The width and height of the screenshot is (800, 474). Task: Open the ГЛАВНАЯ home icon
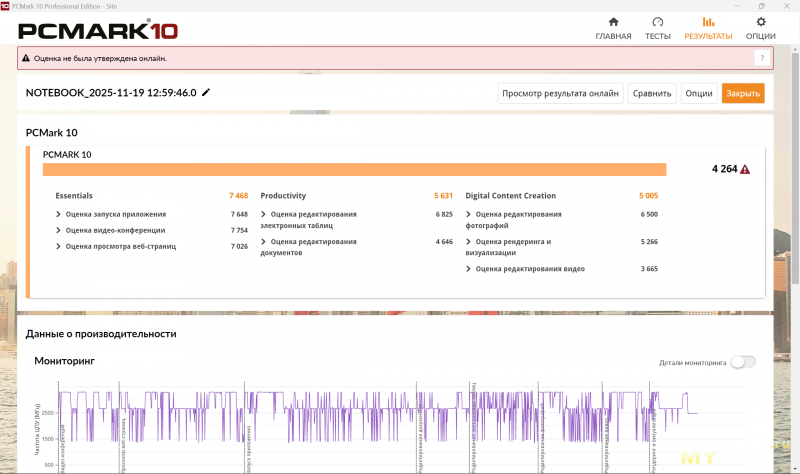click(x=613, y=21)
